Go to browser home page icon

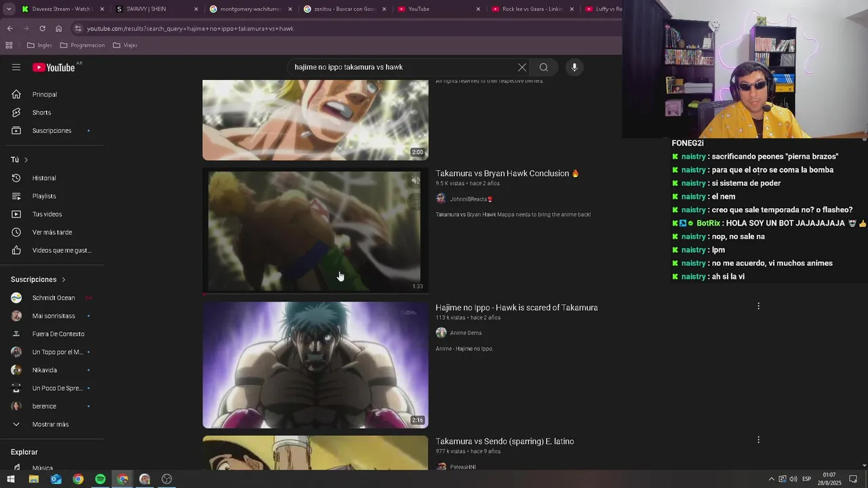point(58,28)
